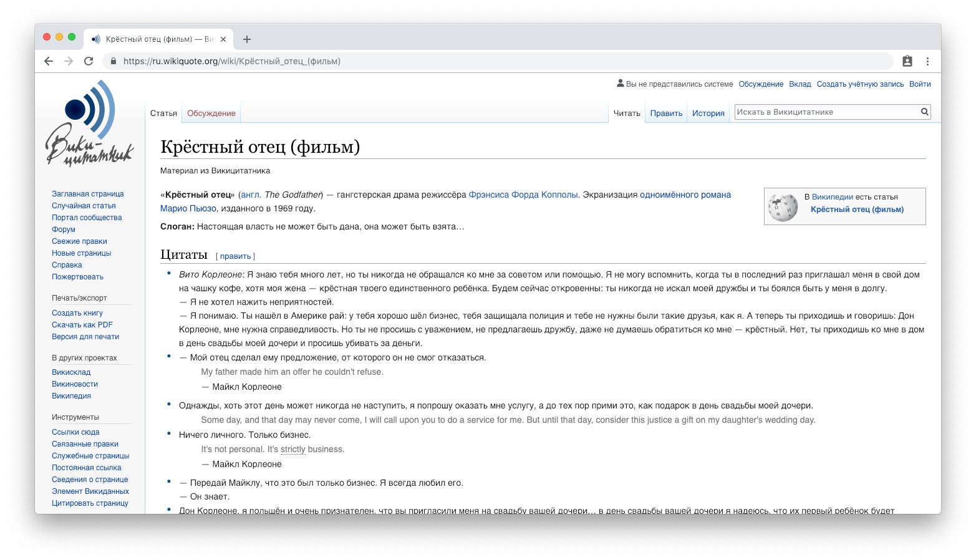
Task: Reload the page with the refresh icon
Action: (89, 61)
